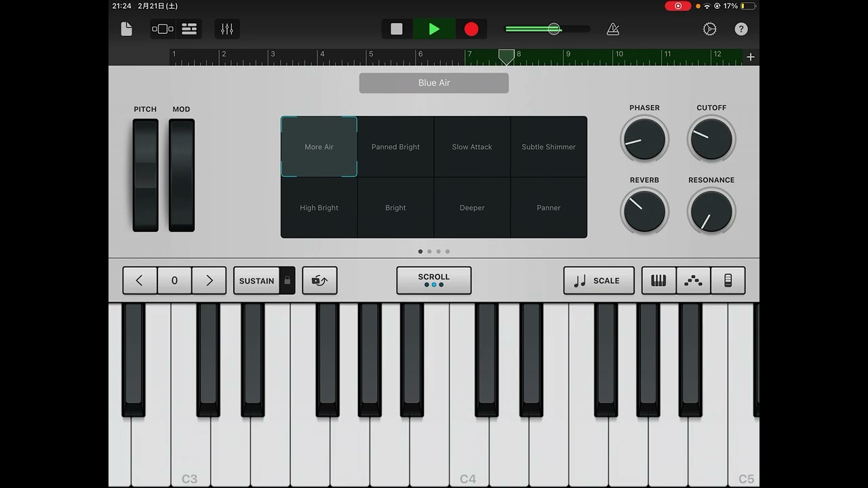
Task: Click the master volume slider
Action: [548, 29]
